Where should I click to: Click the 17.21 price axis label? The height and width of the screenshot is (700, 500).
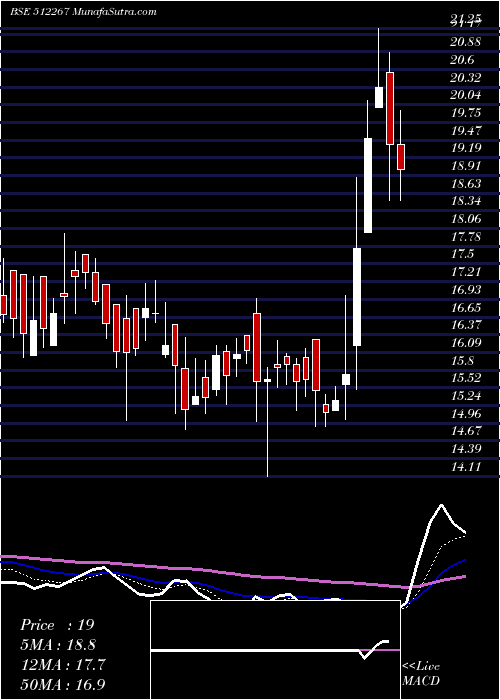tap(466, 272)
